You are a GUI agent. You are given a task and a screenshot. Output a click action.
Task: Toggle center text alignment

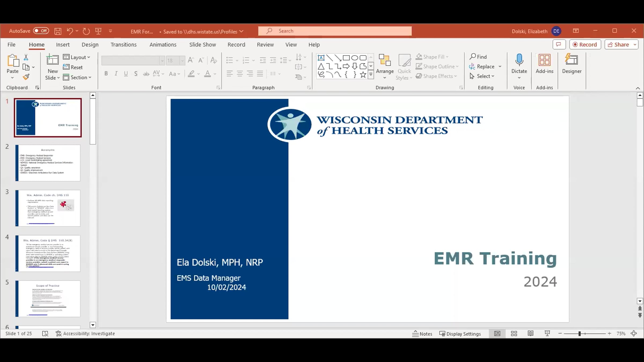240,73
